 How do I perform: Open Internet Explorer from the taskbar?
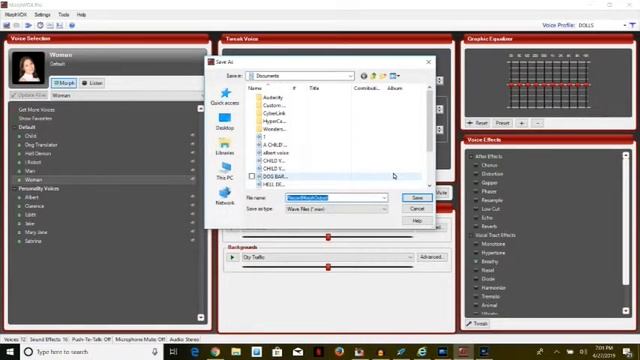click(x=422, y=351)
